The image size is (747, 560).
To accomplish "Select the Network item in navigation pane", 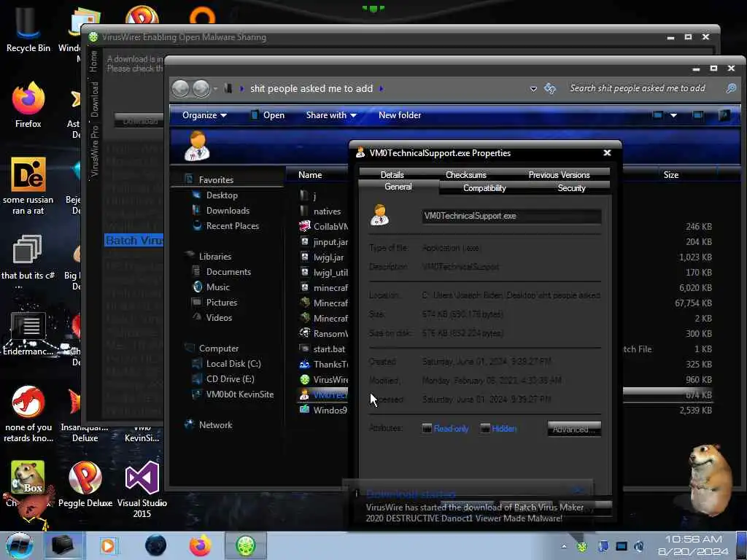I will [x=215, y=425].
